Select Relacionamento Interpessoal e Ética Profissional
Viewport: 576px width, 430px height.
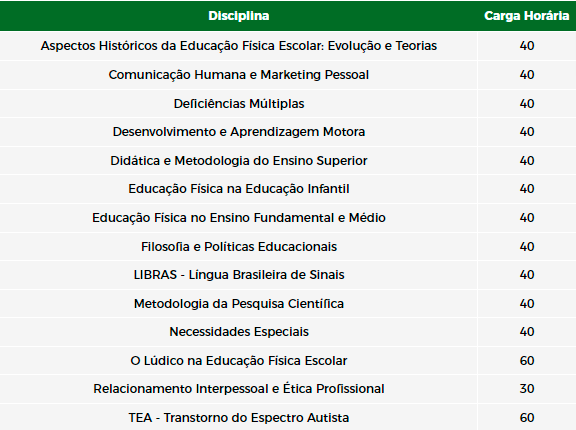click(239, 389)
